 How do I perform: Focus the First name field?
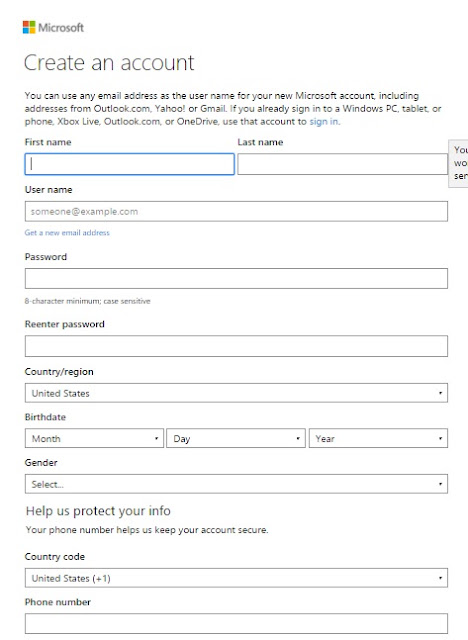(x=129, y=164)
